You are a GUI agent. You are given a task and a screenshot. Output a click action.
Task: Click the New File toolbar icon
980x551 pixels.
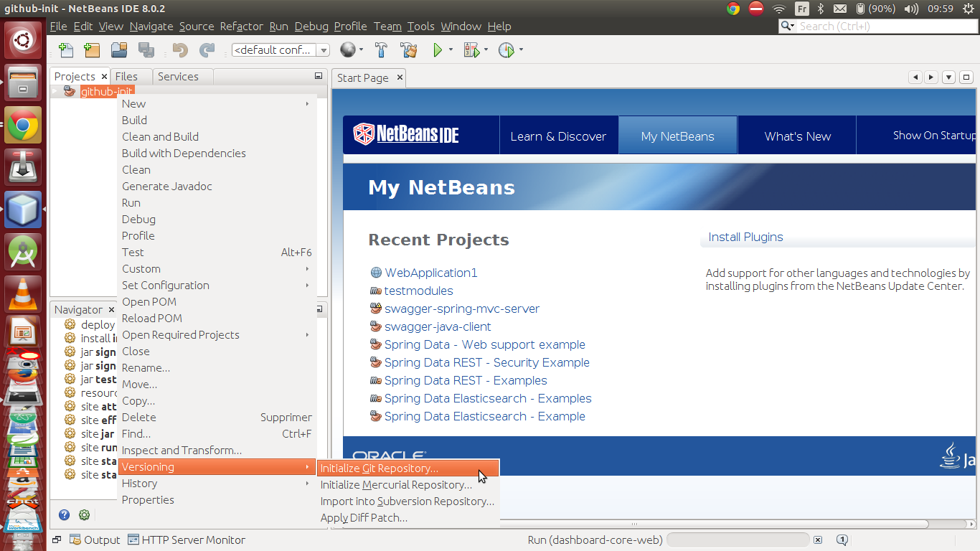pos(66,50)
